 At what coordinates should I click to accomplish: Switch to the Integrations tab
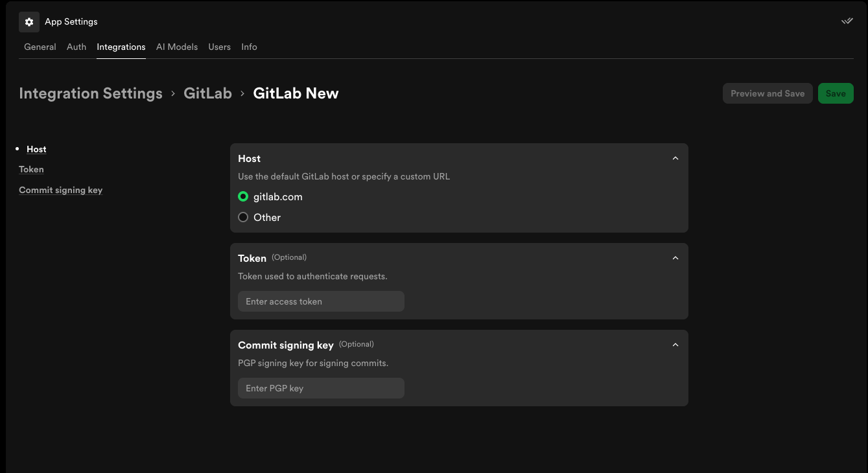click(121, 47)
